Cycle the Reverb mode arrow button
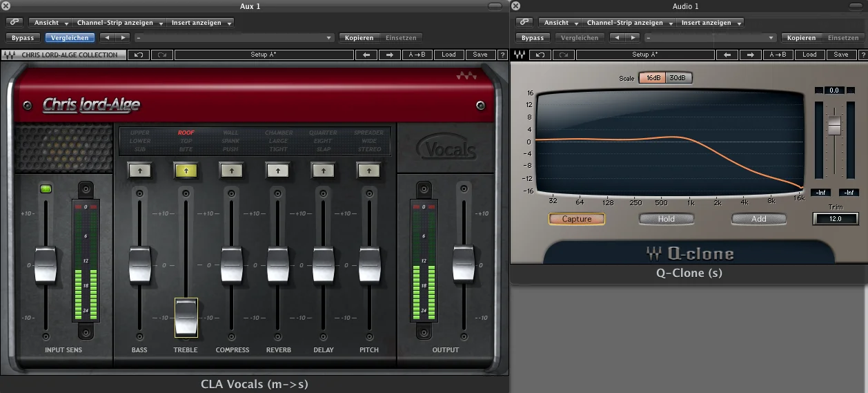The height and width of the screenshot is (393, 868). 277,169
